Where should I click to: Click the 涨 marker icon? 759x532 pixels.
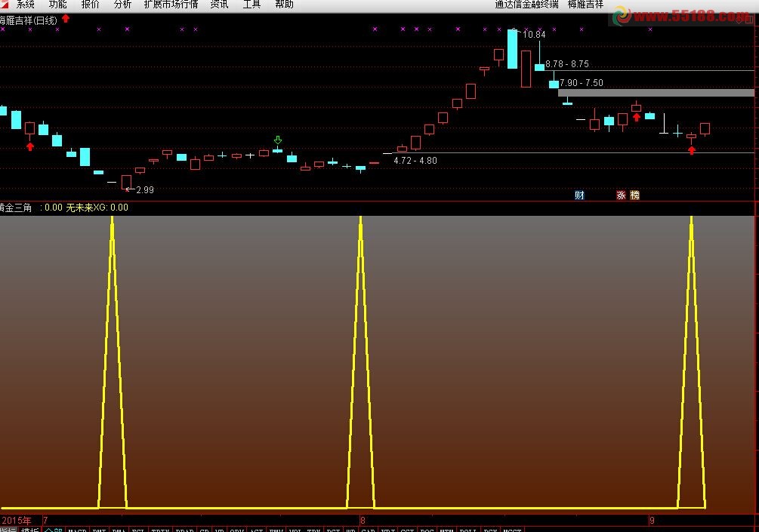(x=621, y=195)
